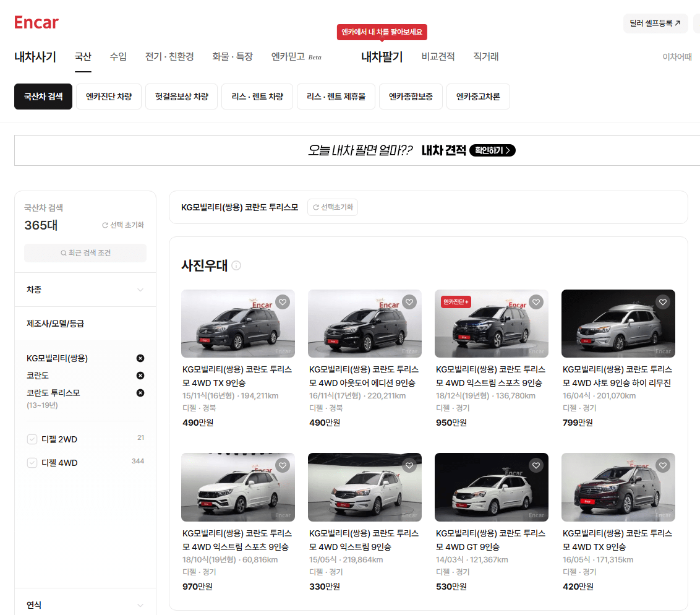Go to 내차사기 menu
Image resolution: width=700 pixels, height=615 pixels.
tap(35, 57)
